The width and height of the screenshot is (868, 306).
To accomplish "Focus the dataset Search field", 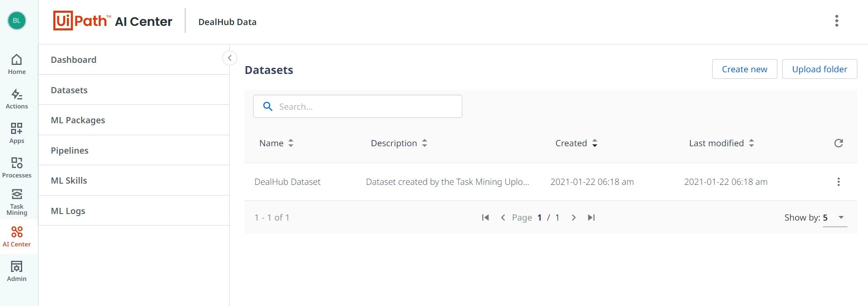I will point(358,106).
